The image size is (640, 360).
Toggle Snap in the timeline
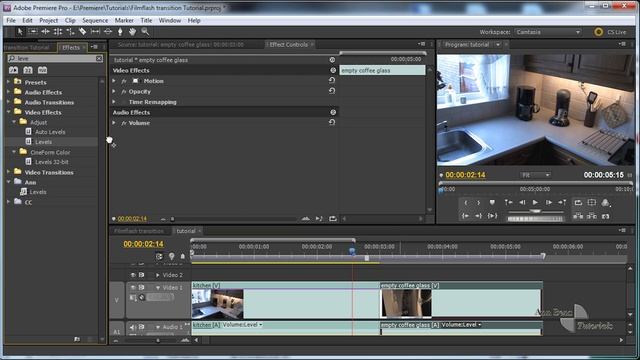click(x=159, y=256)
